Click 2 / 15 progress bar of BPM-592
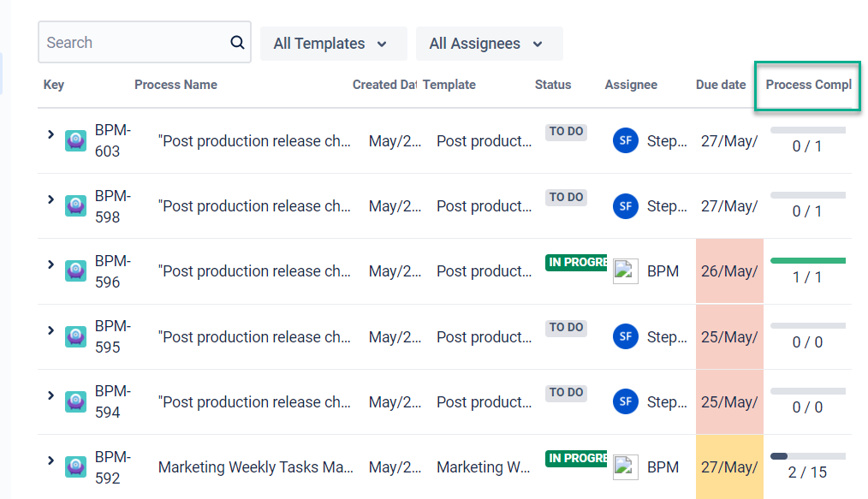 (808, 456)
